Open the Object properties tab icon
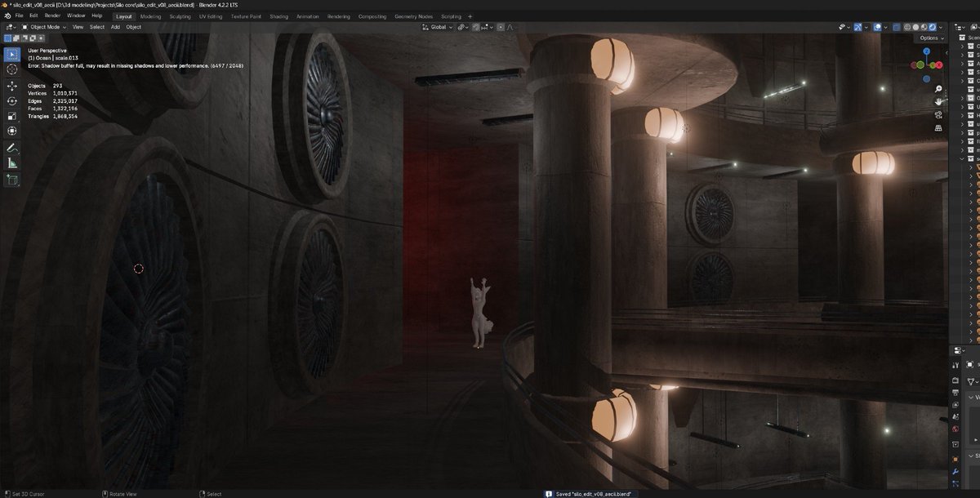This screenshot has height=498, width=980. pos(955,459)
